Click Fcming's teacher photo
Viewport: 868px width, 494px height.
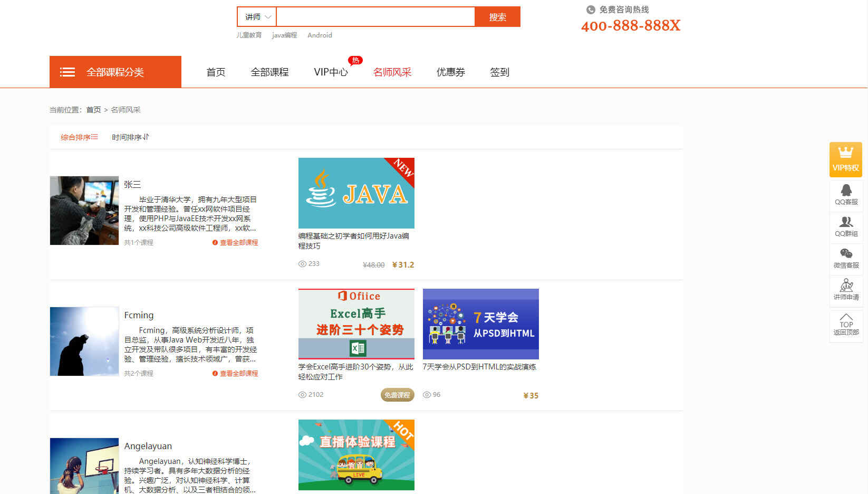pyautogui.click(x=84, y=341)
